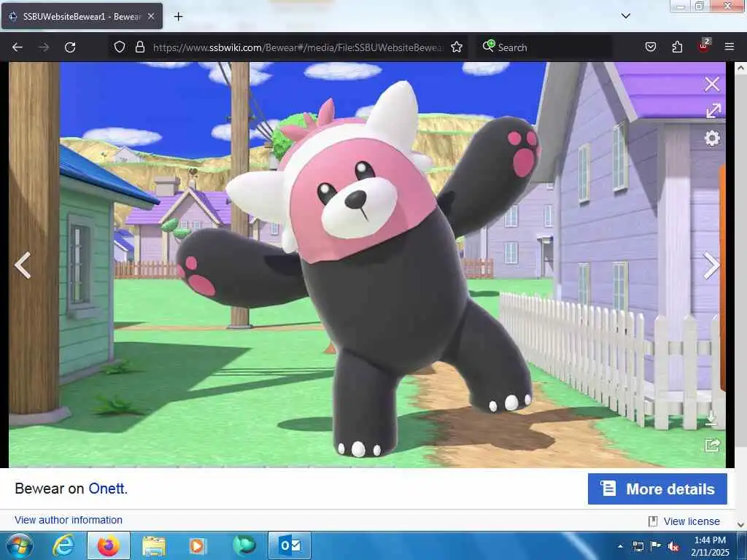Open the Windows Start menu

pos(18,545)
